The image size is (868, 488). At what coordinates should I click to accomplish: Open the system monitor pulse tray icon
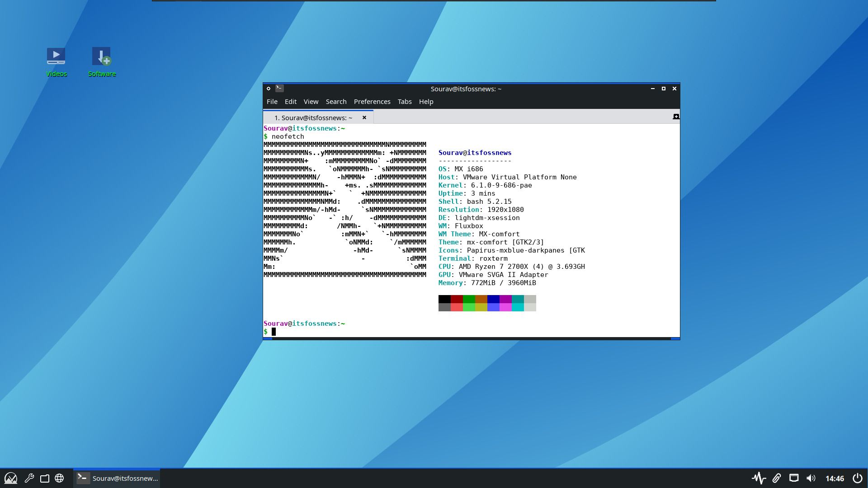point(759,478)
